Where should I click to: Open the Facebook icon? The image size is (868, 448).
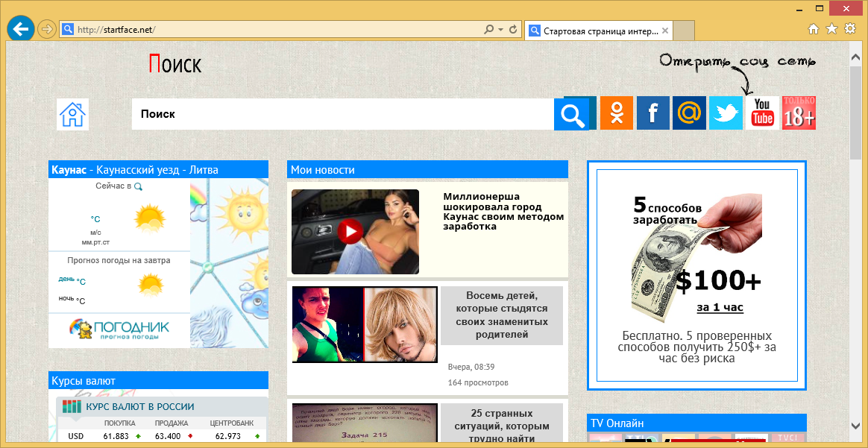[652, 113]
